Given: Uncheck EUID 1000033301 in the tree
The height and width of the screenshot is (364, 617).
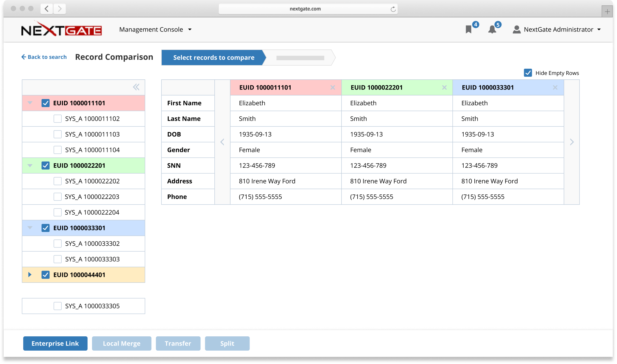Looking at the screenshot, I should (46, 228).
